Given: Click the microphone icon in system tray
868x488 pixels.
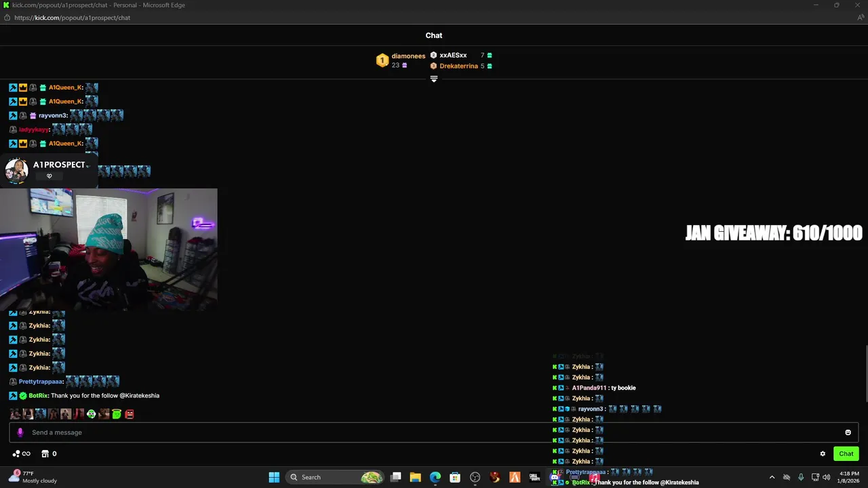Looking at the screenshot, I should pyautogui.click(x=801, y=477).
